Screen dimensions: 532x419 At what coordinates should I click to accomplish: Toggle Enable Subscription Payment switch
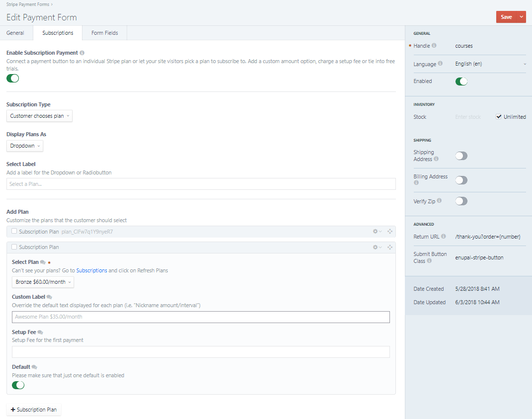pos(12,79)
